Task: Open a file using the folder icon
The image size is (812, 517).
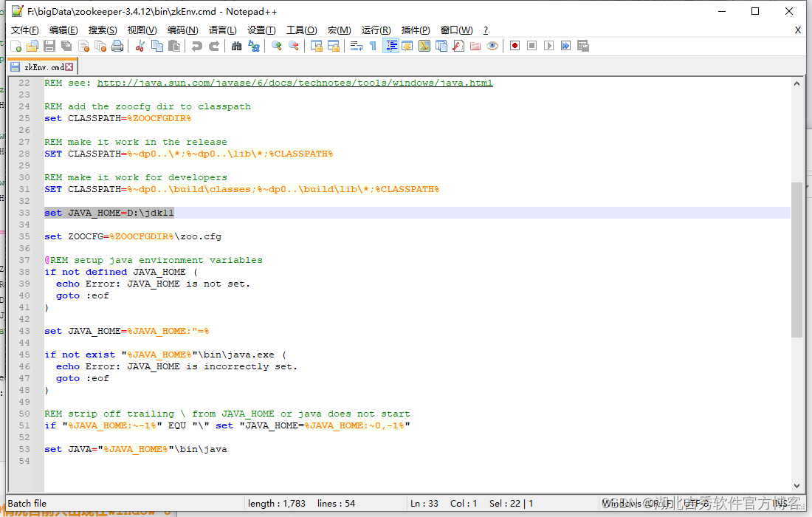Action: (32, 46)
